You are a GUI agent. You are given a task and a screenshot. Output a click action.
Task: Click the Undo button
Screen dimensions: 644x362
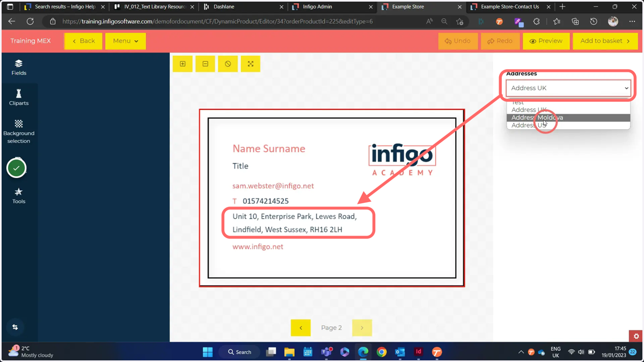click(x=458, y=41)
